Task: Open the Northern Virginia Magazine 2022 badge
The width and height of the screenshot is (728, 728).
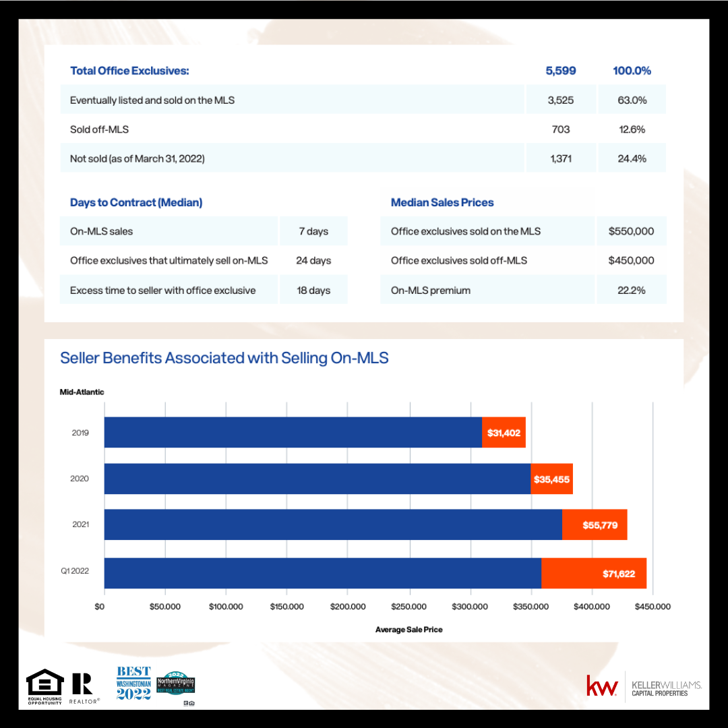Action: [x=176, y=683]
